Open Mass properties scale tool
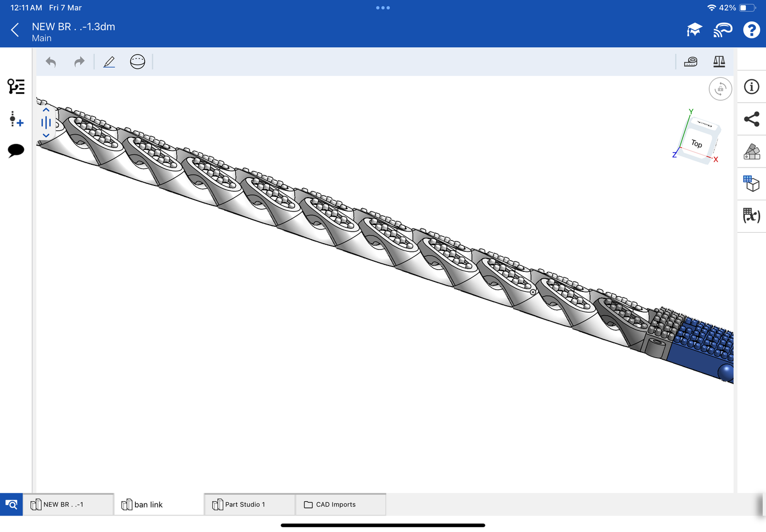766x532 pixels. [719, 62]
